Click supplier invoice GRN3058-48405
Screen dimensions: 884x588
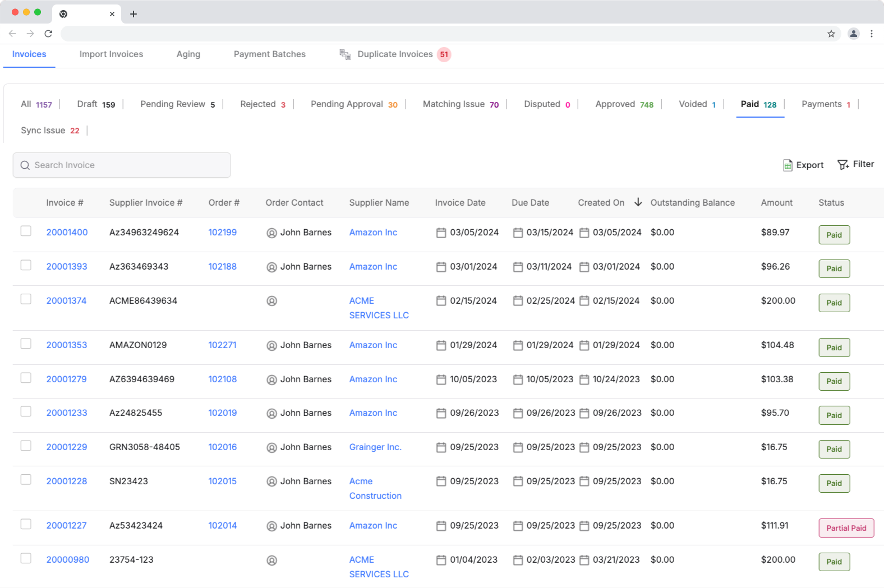(x=145, y=447)
